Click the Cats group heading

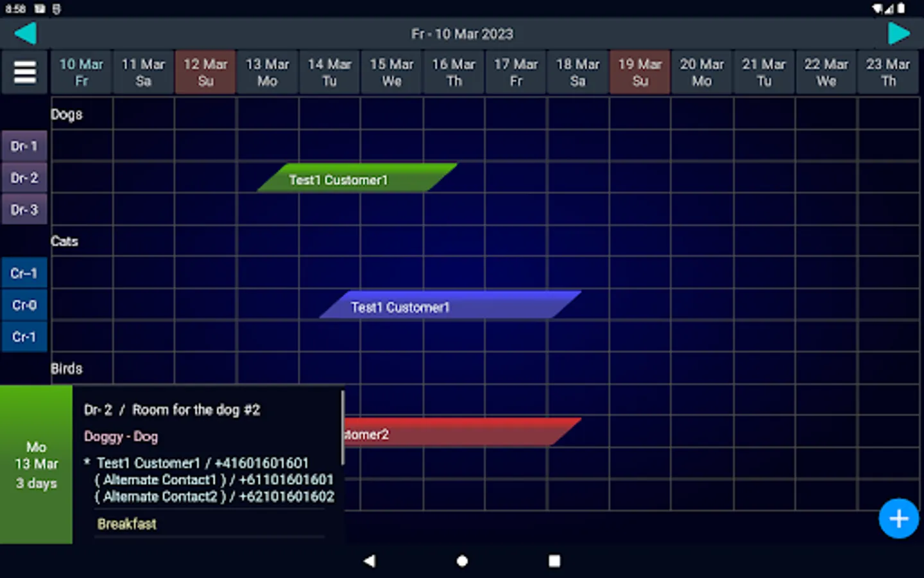click(x=64, y=241)
